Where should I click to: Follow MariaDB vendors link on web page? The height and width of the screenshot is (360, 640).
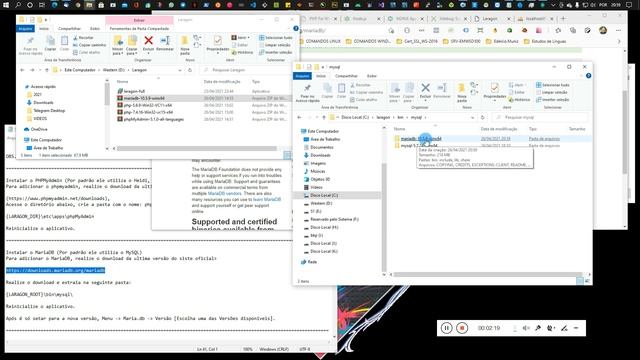(x=224, y=193)
